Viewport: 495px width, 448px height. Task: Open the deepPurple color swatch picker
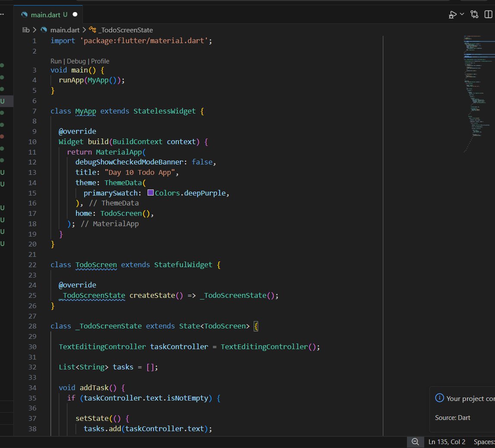(x=151, y=192)
